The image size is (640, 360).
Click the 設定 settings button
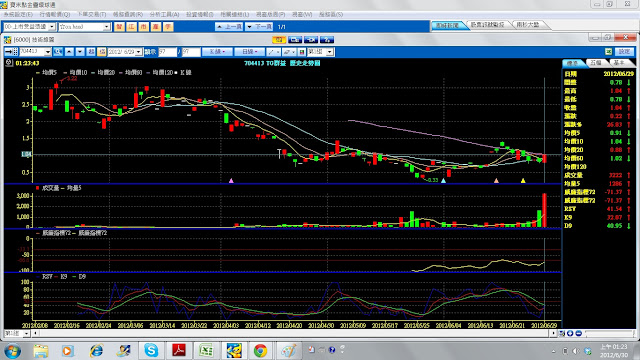coord(624,51)
